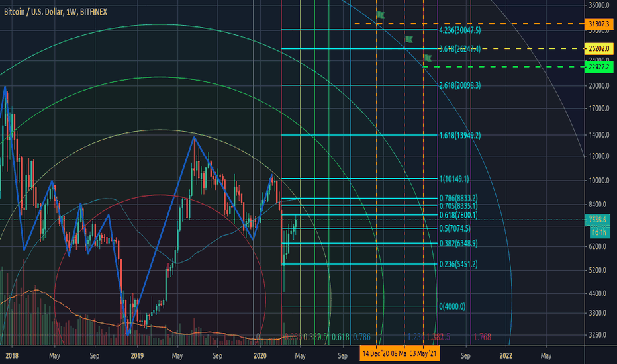Image resolution: width=617 pixels, height=364 pixels.
Task: Click the 14 Dec '20 date marker
Action: pyautogui.click(x=375, y=353)
